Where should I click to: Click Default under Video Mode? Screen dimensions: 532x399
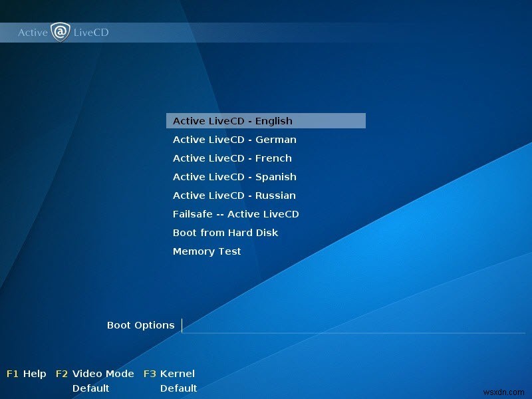click(91, 389)
